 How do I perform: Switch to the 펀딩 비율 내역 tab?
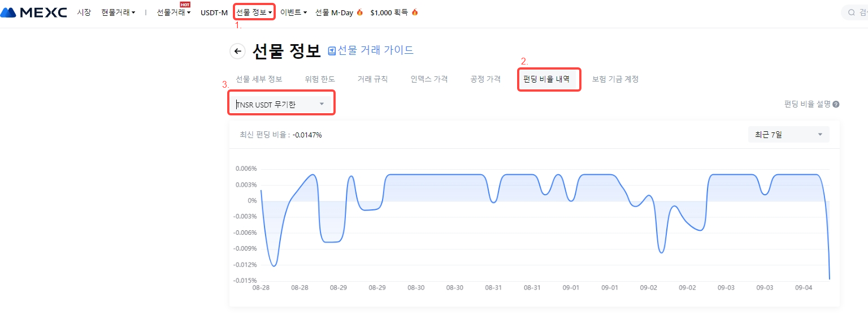tap(546, 79)
